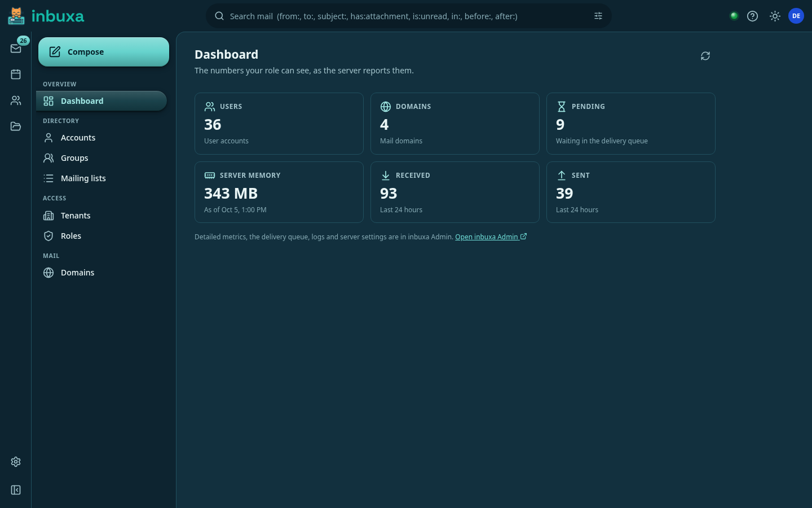Open the contacts people icon in the left rail
Image resolution: width=812 pixels, height=508 pixels.
(x=16, y=100)
